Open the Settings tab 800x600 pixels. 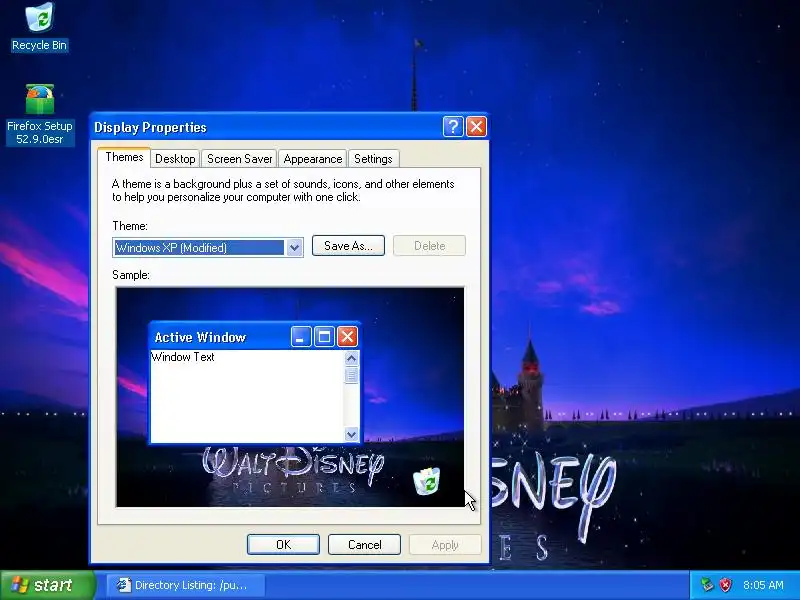coord(373,159)
